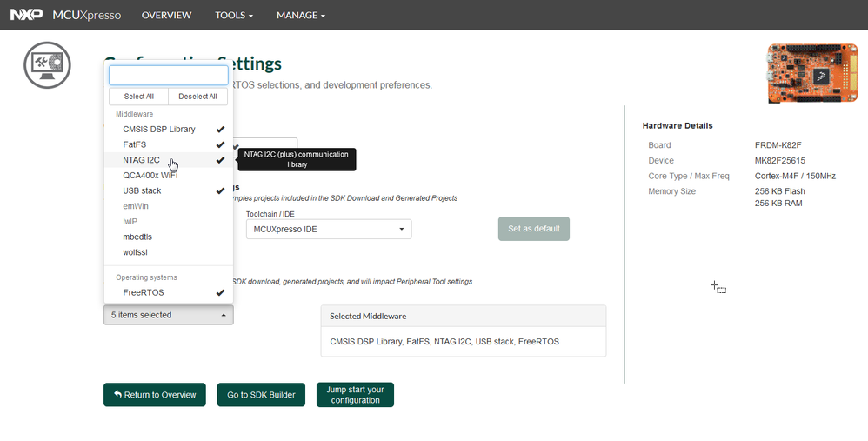
Task: Click the Middleware group label
Action: (135, 114)
